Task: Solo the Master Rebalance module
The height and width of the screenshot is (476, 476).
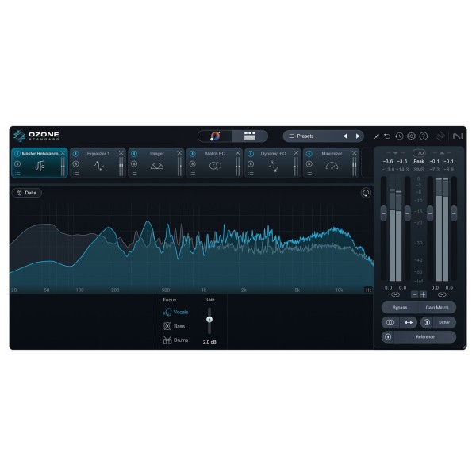Action: pos(17,164)
